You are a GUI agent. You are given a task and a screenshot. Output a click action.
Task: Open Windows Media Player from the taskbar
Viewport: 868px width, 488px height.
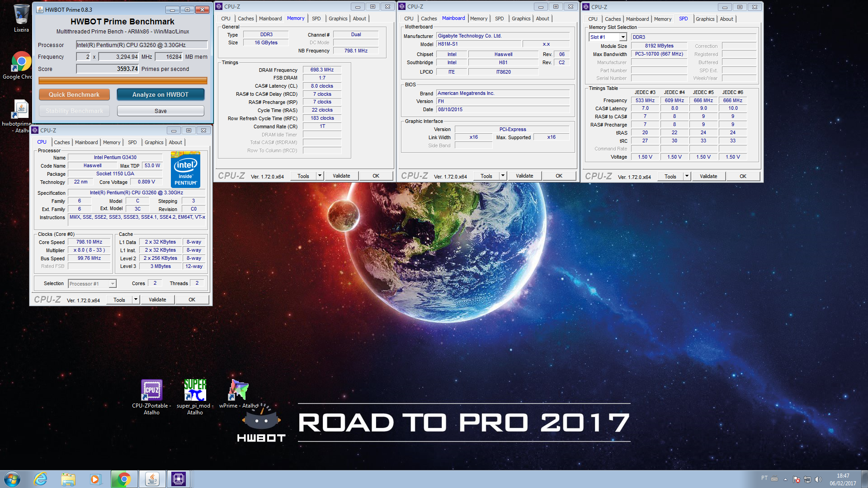tap(95, 479)
